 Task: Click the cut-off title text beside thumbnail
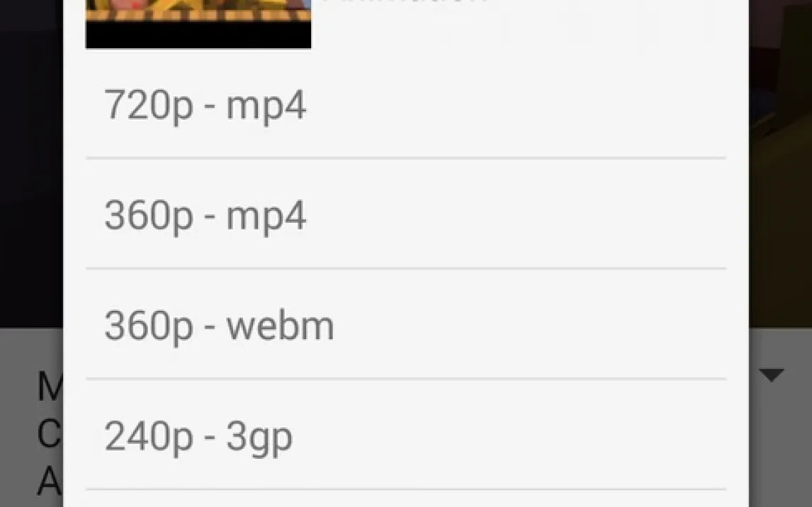point(404,1)
